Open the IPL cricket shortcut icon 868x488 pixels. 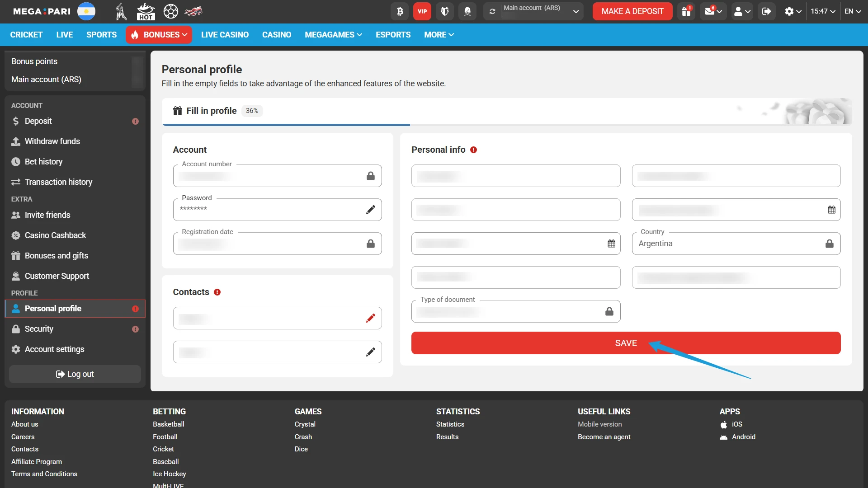pos(120,11)
